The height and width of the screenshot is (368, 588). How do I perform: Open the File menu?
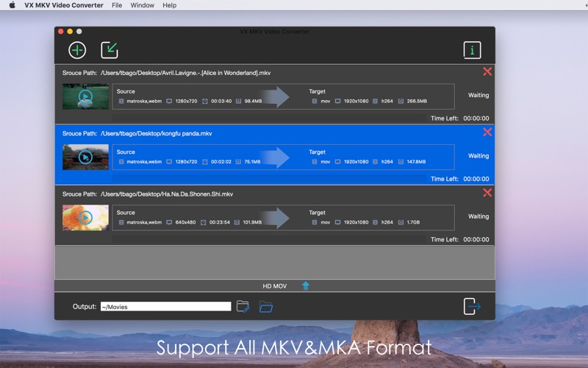[117, 5]
